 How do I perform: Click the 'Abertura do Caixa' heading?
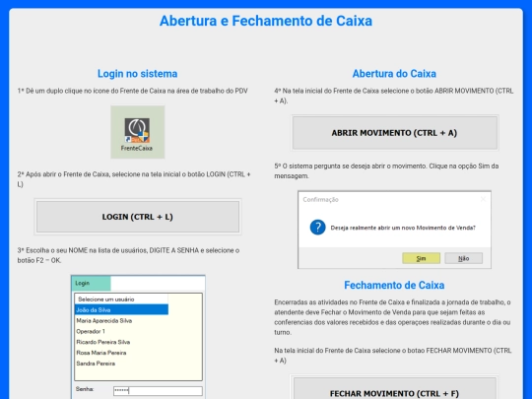[394, 74]
